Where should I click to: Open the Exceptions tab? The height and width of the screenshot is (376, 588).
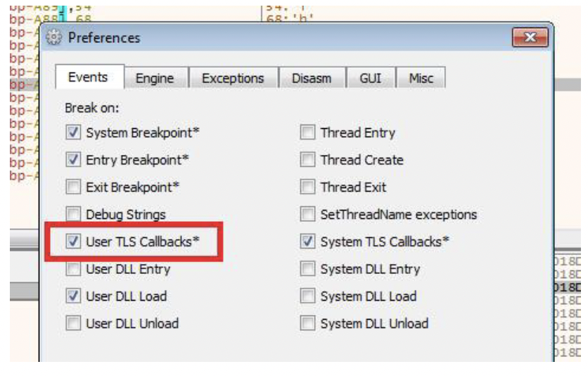(x=233, y=78)
